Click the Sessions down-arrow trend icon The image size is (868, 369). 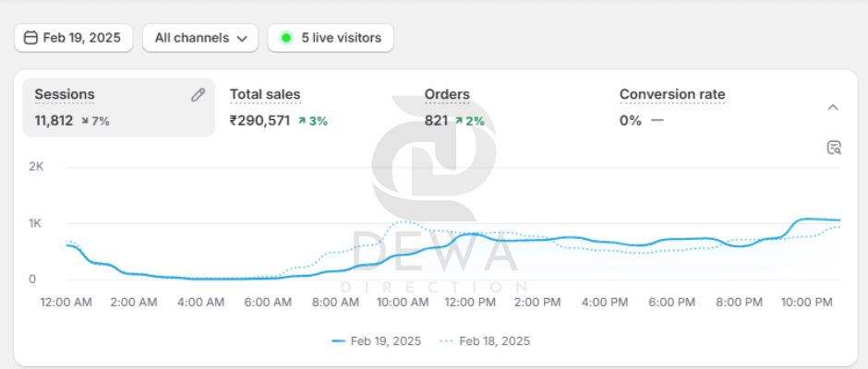point(85,121)
